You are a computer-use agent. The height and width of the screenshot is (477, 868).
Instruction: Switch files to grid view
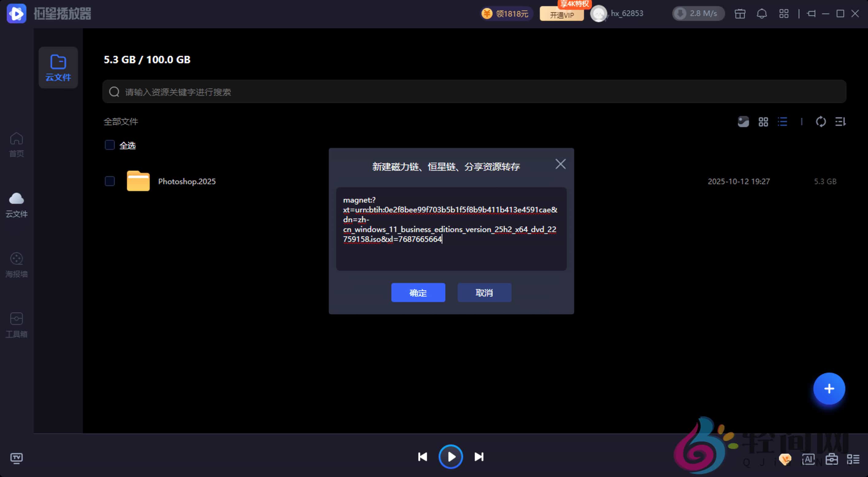[x=763, y=122]
